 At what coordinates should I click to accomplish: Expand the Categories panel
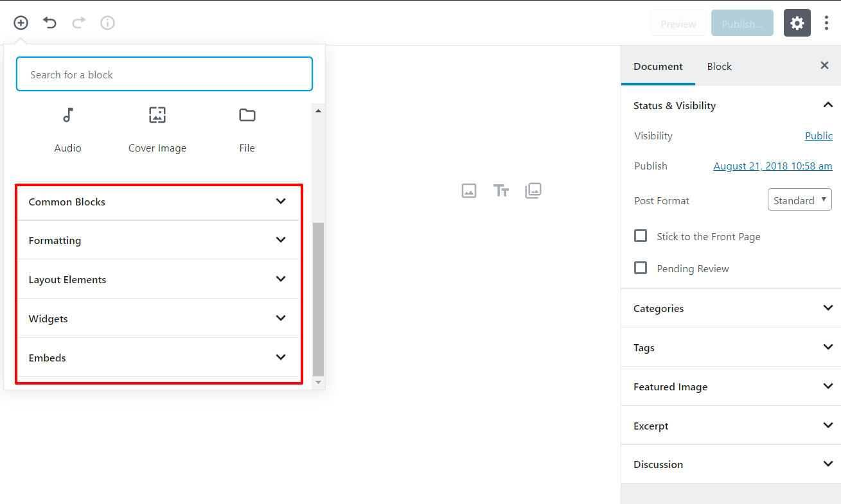point(731,308)
